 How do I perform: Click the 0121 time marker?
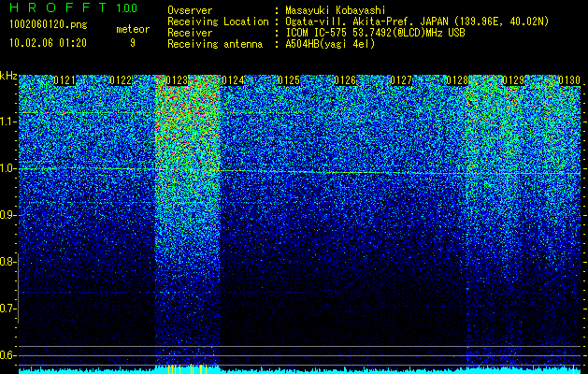point(65,80)
